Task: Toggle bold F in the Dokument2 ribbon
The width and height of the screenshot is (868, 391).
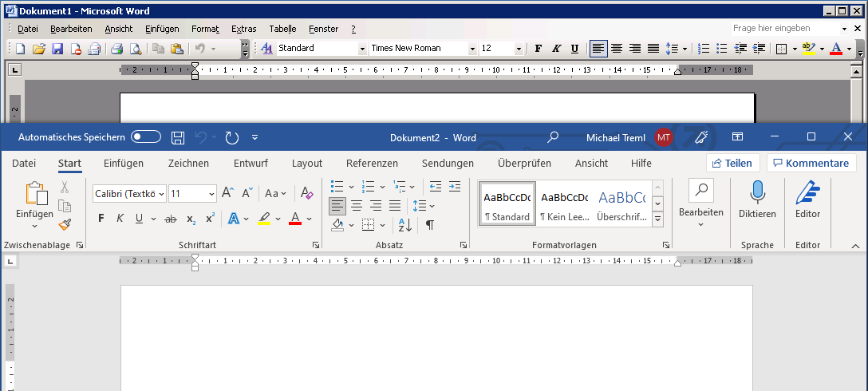Action: coord(101,219)
